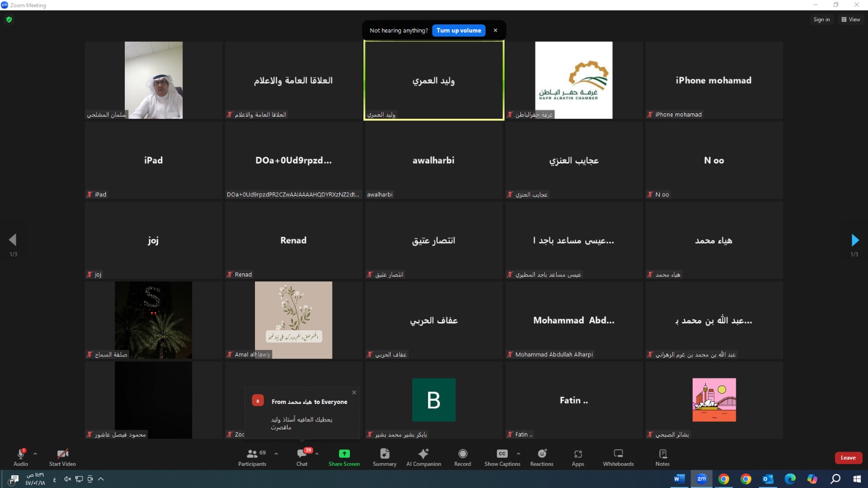
Task: Open the Apps panel
Action: pyautogui.click(x=578, y=457)
